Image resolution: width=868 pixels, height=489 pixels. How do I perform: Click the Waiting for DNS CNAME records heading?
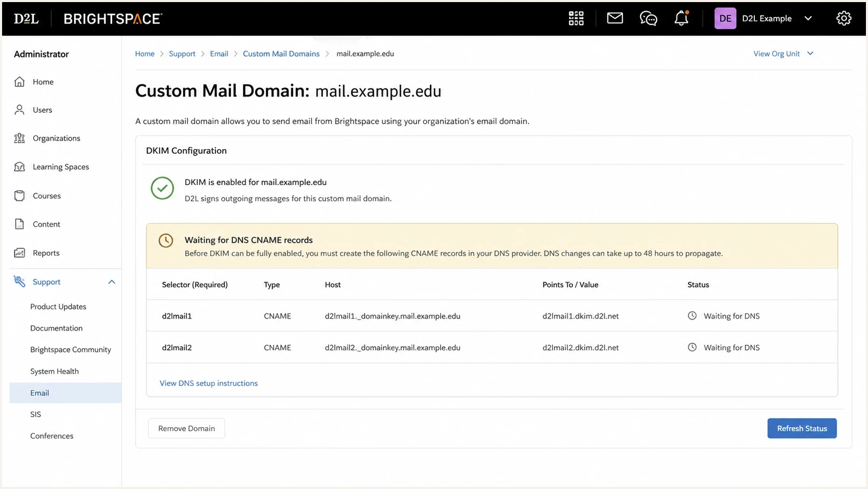(249, 240)
